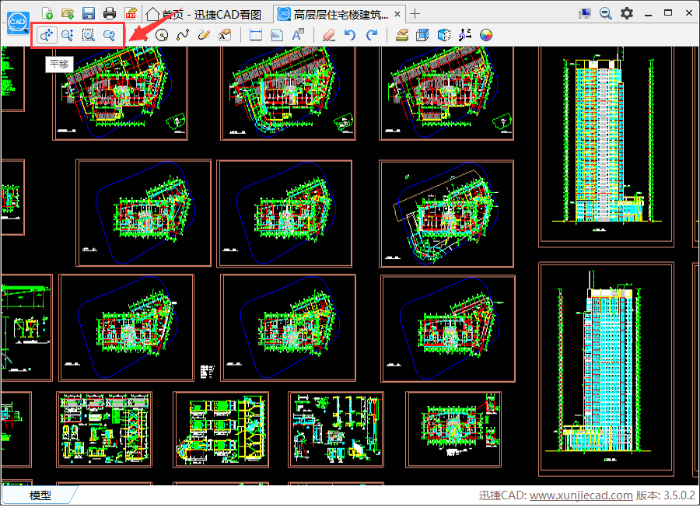Click the zoom in magnifier icon
The width and height of the screenshot is (700, 506).
coord(67,35)
